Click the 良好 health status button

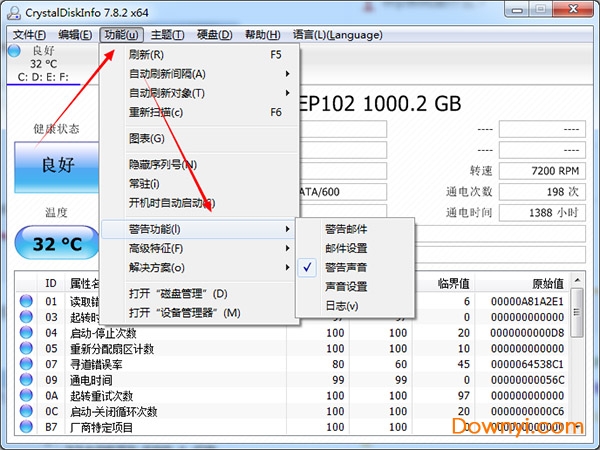(55, 166)
